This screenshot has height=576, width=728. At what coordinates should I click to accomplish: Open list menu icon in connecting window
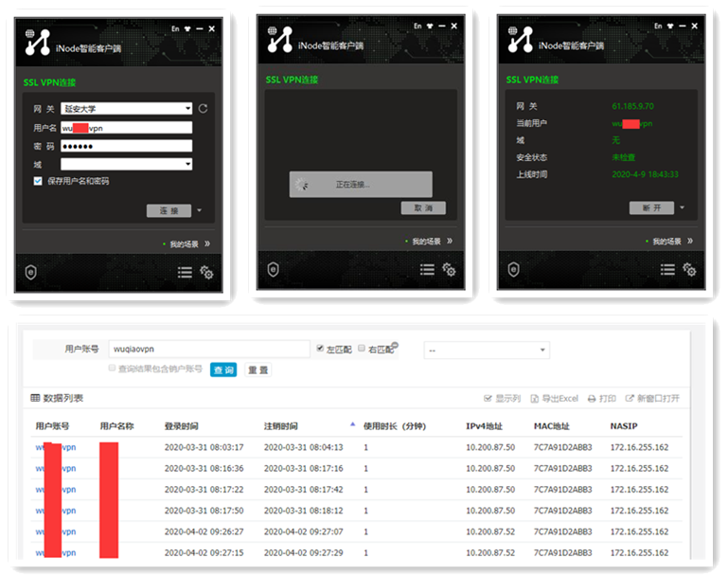click(x=427, y=269)
